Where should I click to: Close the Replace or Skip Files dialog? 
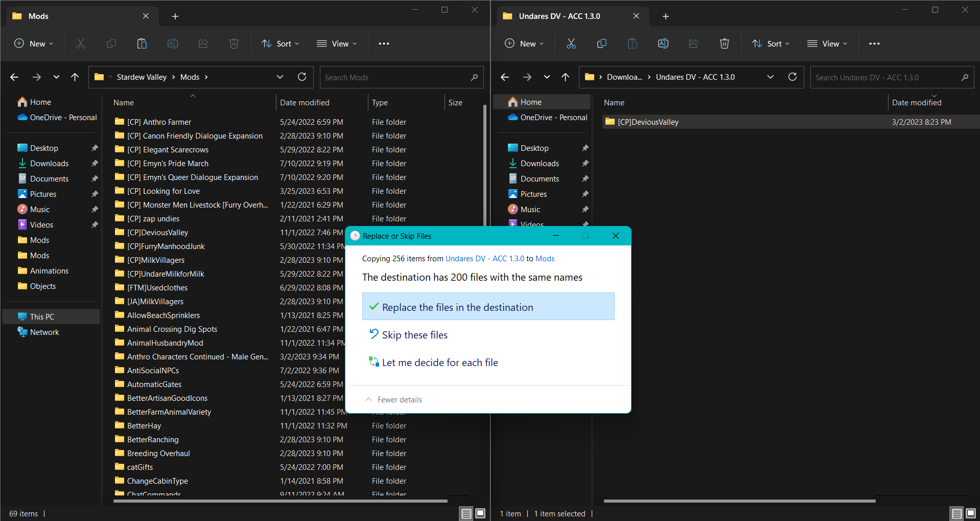(x=616, y=236)
